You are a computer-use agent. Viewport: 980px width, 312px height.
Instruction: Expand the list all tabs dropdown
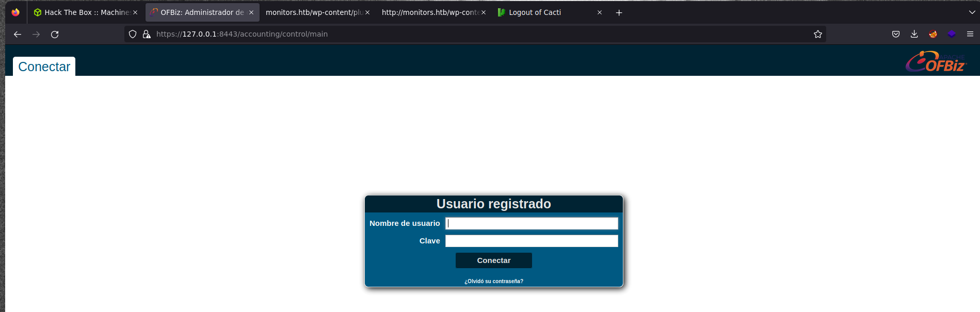972,12
